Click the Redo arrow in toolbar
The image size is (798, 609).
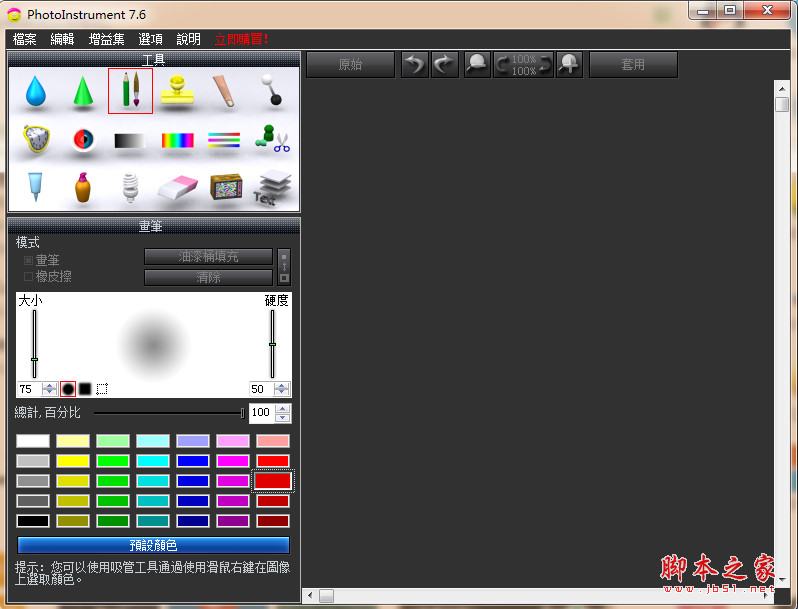(x=444, y=65)
